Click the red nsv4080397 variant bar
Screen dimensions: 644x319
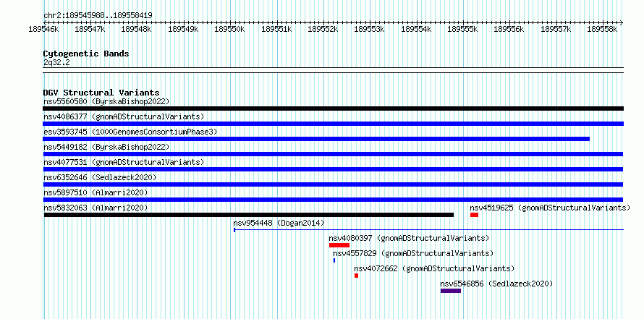coord(339,245)
